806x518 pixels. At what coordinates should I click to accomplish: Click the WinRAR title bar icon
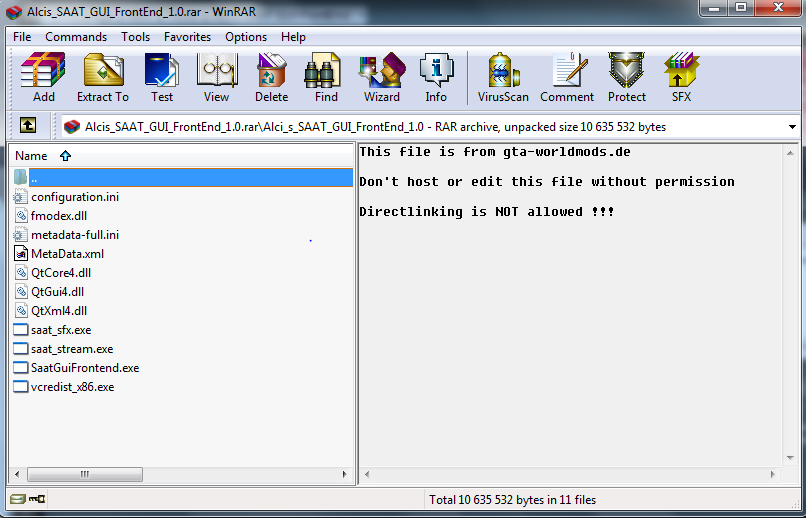coord(14,11)
